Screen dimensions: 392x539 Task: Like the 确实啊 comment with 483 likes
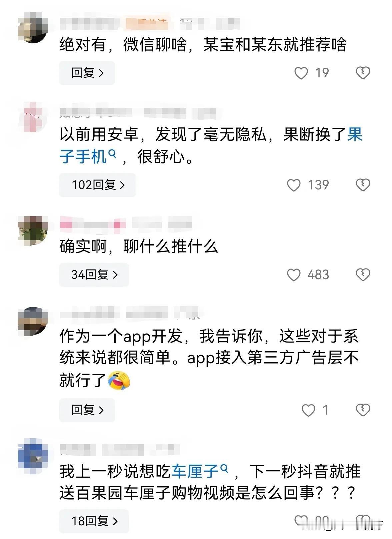tap(294, 275)
